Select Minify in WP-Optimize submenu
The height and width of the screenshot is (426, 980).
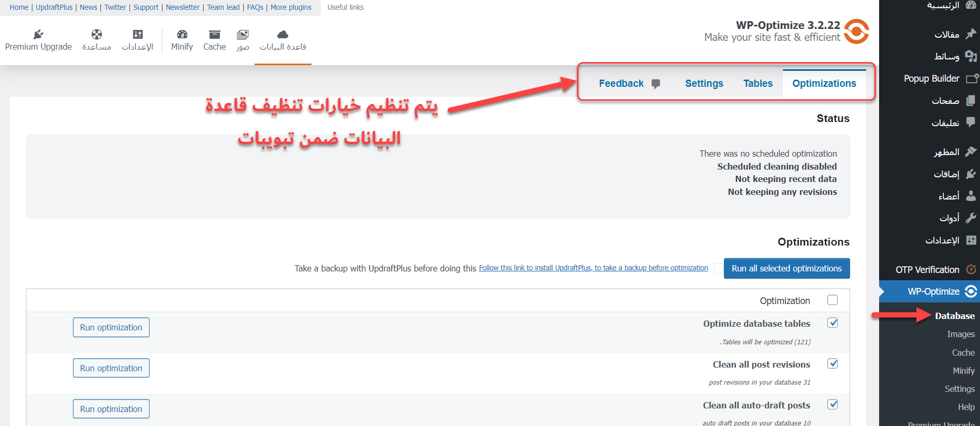coord(964,371)
